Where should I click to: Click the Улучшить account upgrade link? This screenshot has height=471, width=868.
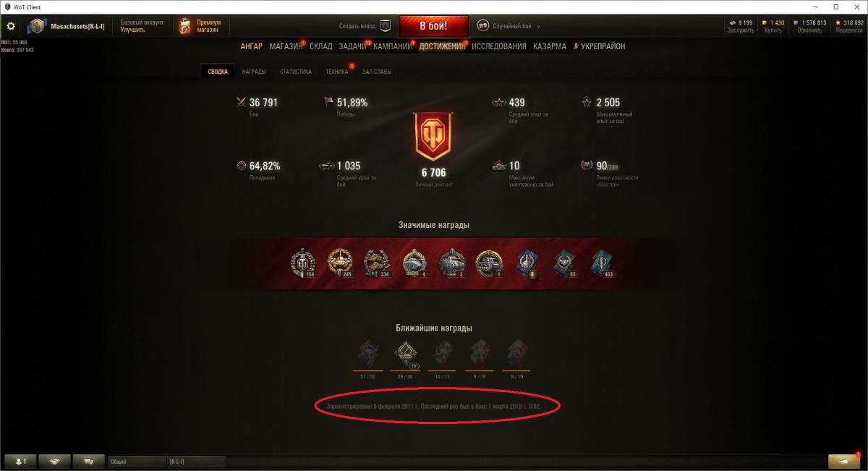click(133, 30)
